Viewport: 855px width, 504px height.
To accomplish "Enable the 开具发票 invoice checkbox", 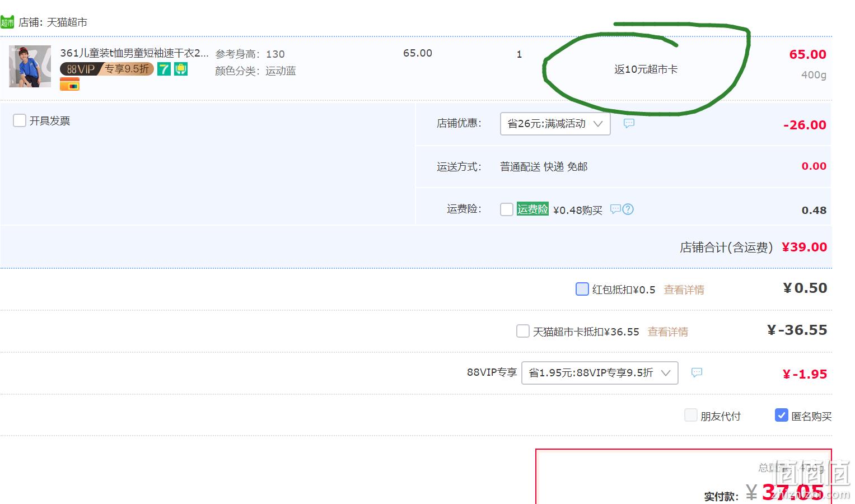I will click(x=20, y=120).
